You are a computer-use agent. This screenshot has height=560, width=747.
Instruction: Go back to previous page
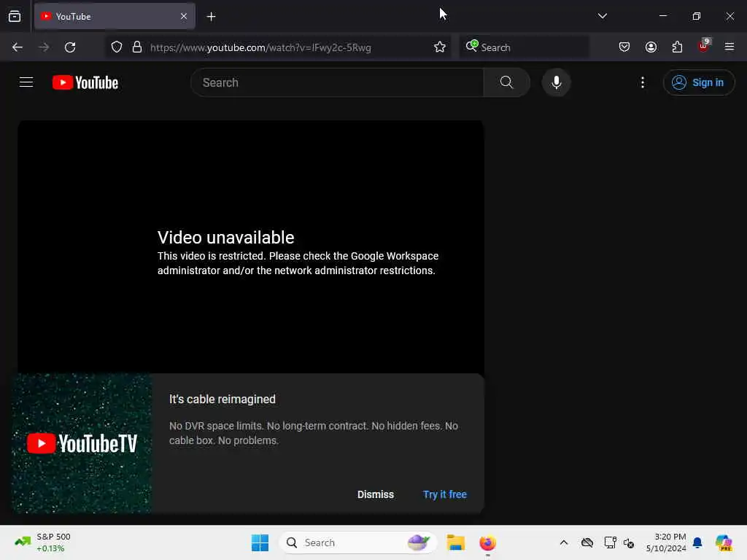click(x=18, y=47)
